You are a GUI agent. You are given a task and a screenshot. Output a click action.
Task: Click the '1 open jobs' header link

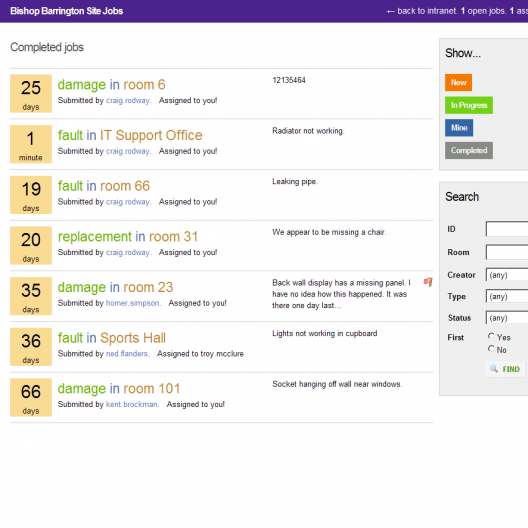484,11
